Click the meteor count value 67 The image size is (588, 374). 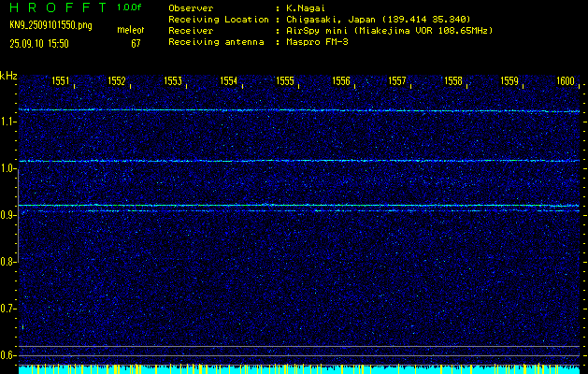tap(136, 44)
